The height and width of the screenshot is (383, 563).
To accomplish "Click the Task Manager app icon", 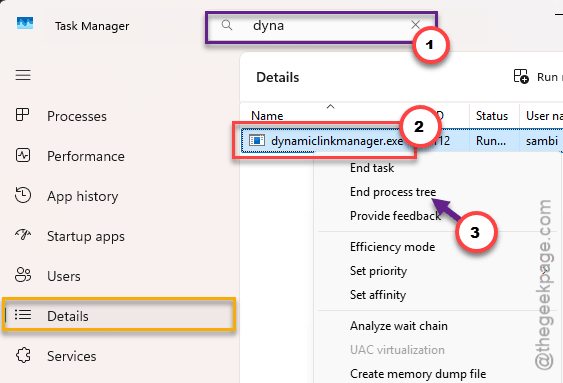I will pyautogui.click(x=25, y=23).
